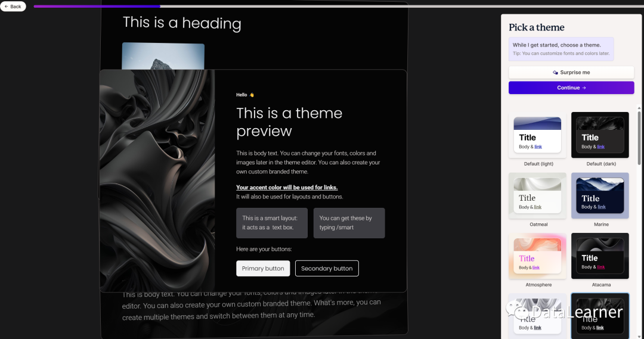Click the Primary button in preview
This screenshot has height=339, width=644.
263,269
